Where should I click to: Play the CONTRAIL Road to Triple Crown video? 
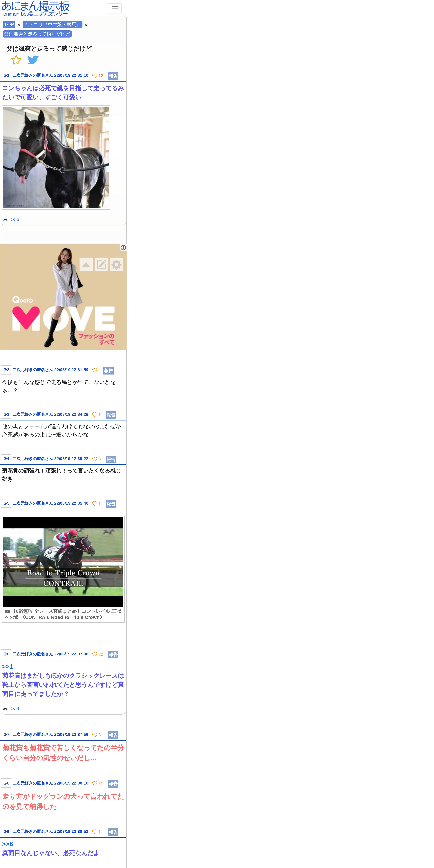coord(63,562)
